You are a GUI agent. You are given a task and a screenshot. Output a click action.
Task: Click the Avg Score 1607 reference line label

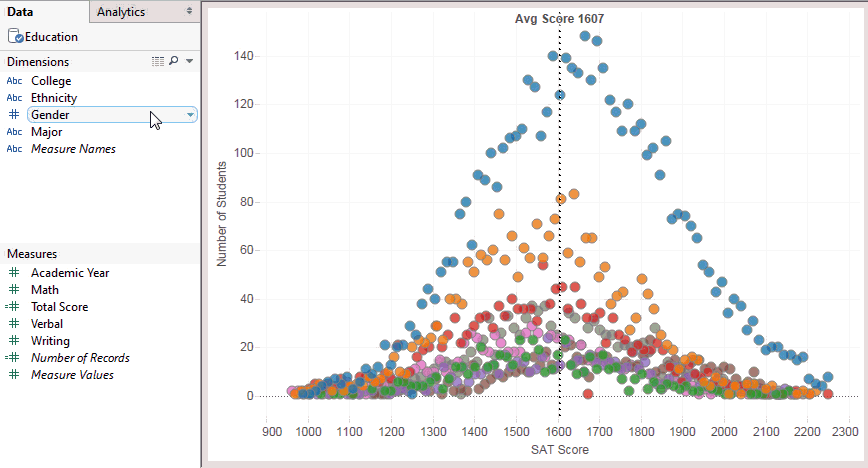point(559,19)
